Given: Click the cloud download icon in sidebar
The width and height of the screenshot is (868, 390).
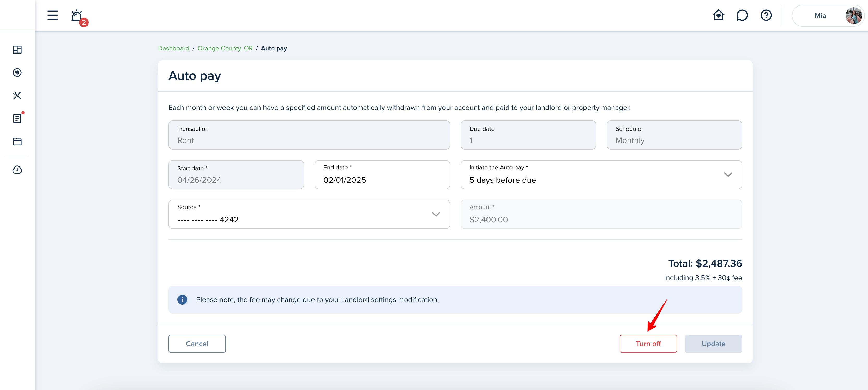Looking at the screenshot, I should click(x=17, y=169).
